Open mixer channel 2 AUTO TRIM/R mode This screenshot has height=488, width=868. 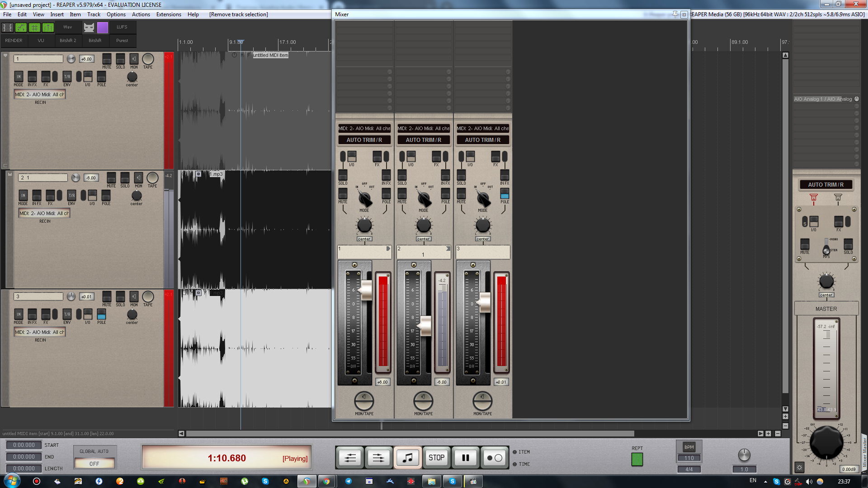click(424, 140)
